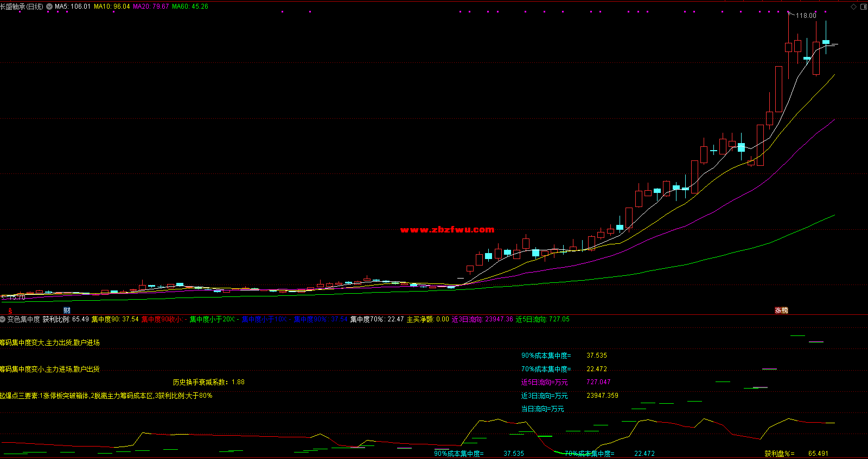Click the 118.00 high price label
This screenshot has height=459, width=868.
tap(806, 16)
